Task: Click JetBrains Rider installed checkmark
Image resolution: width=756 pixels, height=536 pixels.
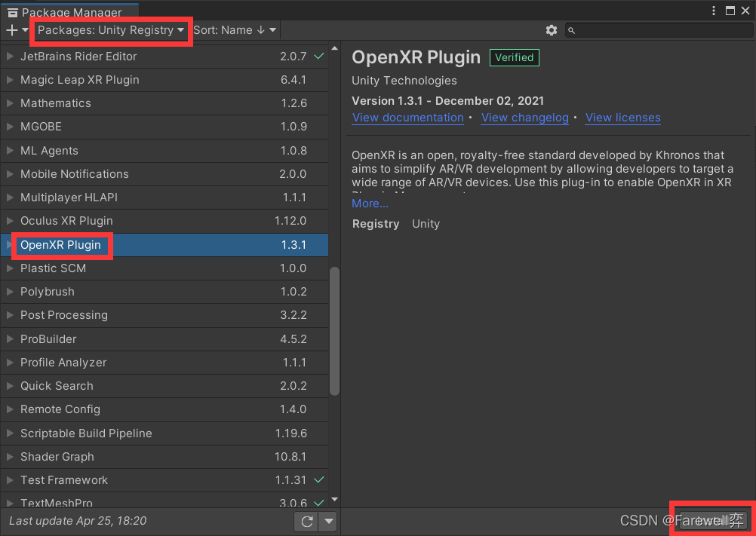Action: (318, 57)
